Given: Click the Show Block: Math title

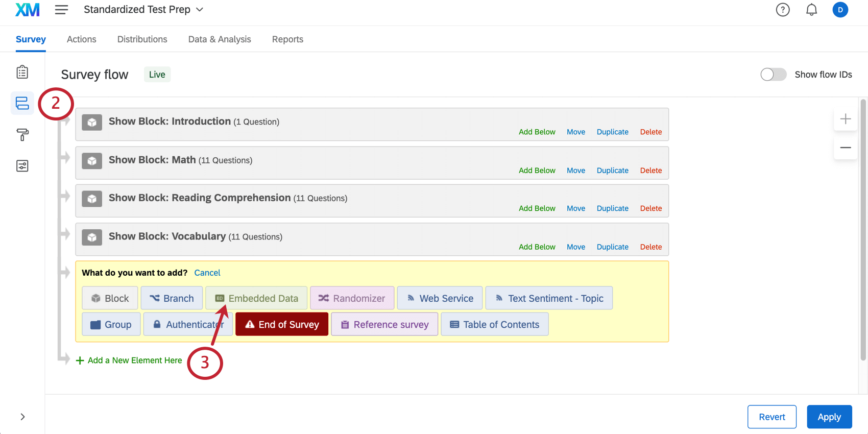Looking at the screenshot, I should [x=152, y=160].
